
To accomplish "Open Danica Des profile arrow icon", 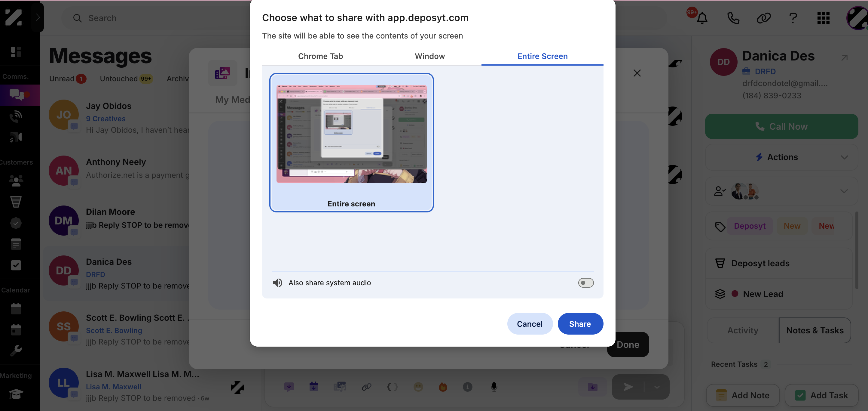I will (x=844, y=58).
